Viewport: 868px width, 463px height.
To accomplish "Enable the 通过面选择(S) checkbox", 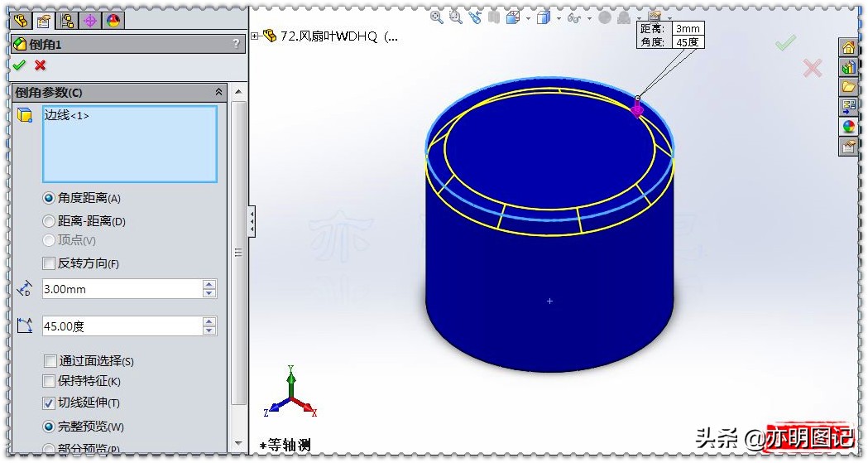I will click(x=50, y=361).
